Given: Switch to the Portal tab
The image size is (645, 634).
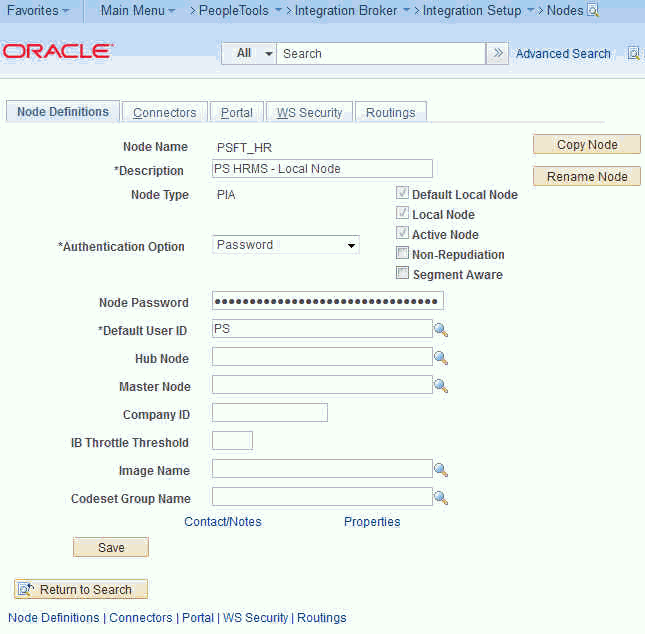Looking at the screenshot, I should pyautogui.click(x=237, y=112).
